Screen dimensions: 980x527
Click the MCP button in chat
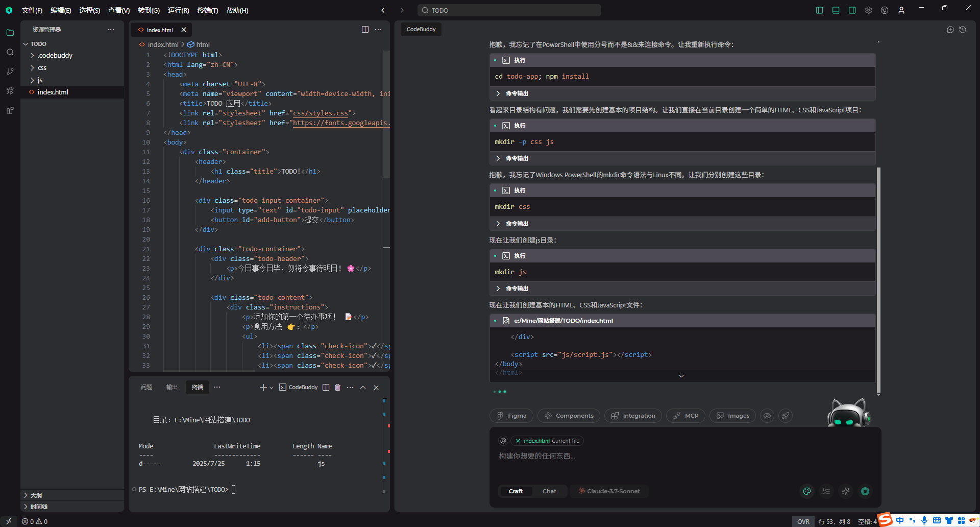(x=685, y=416)
